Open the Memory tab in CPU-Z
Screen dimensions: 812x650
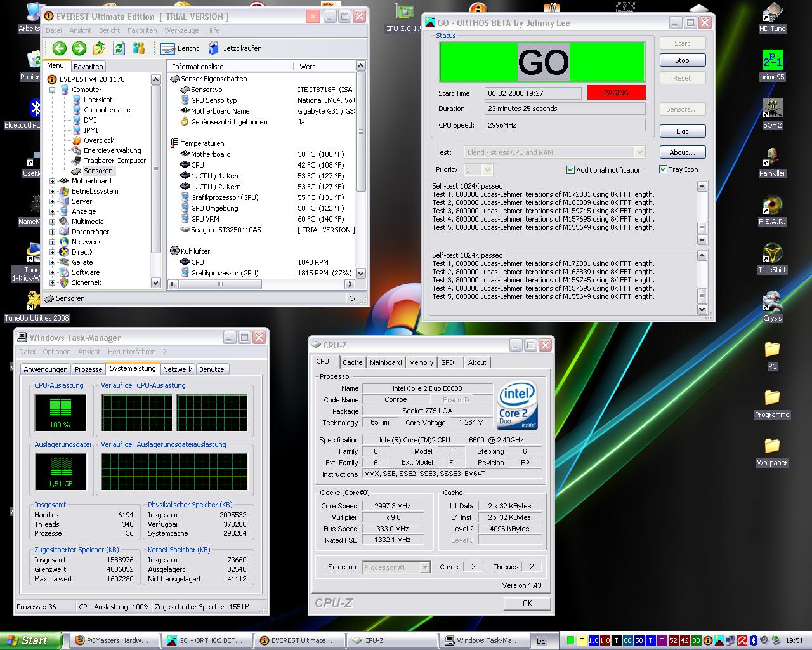click(x=421, y=362)
